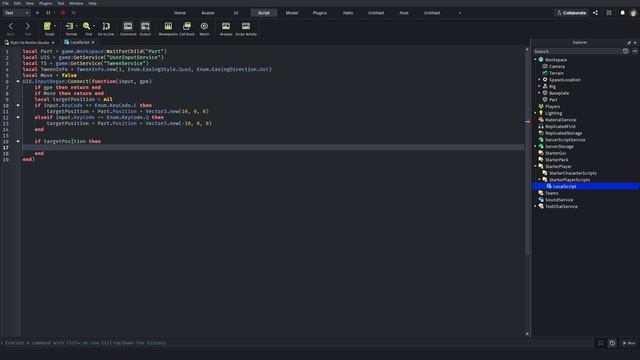Viewport: 640px width, 360px height.
Task: Select Teams in Explorer
Action: (551, 193)
